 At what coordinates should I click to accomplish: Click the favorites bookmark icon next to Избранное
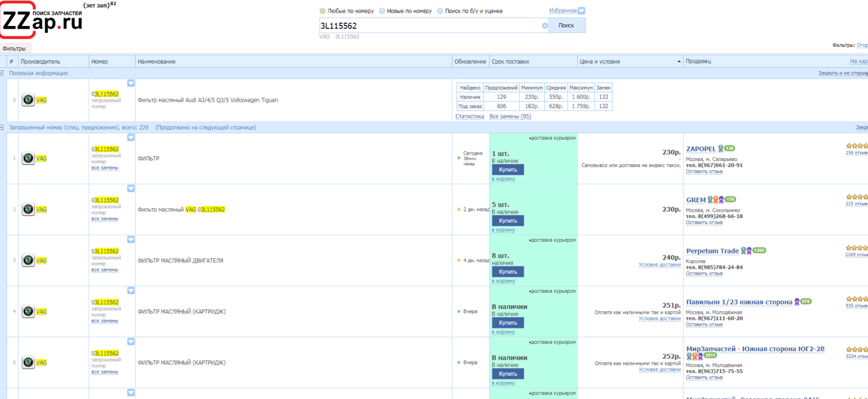[x=582, y=11]
